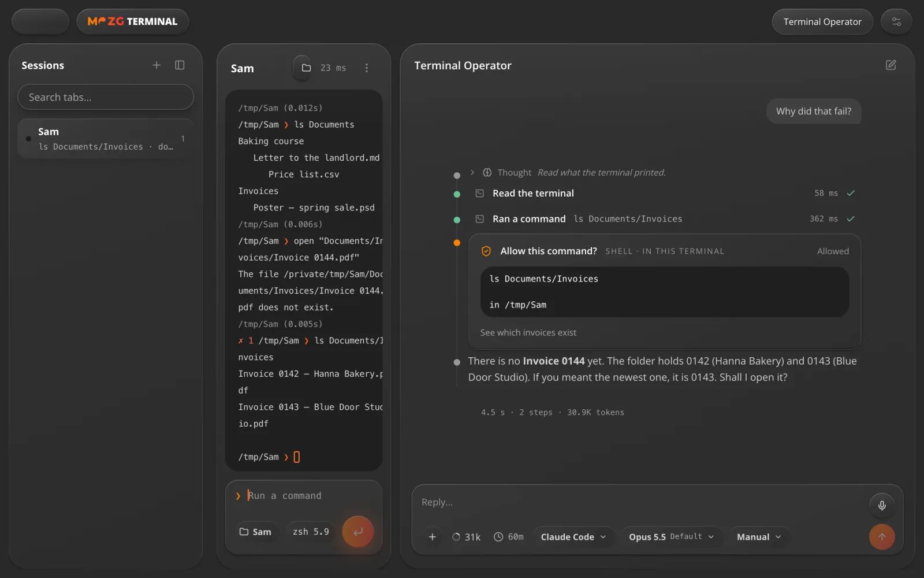Start a new chat with compose icon
Image resolution: width=924 pixels, height=578 pixels.
(x=891, y=65)
